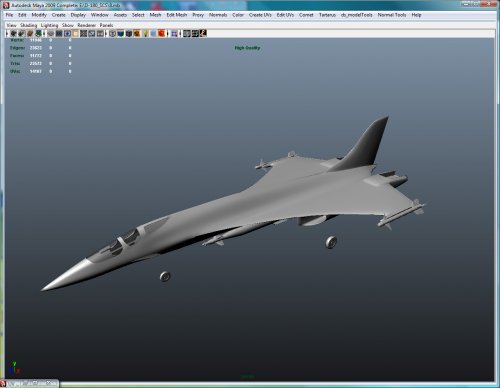Click the XYZ axis indicator
Image resolution: width=500 pixels, height=388 pixels.
[x=15, y=368]
